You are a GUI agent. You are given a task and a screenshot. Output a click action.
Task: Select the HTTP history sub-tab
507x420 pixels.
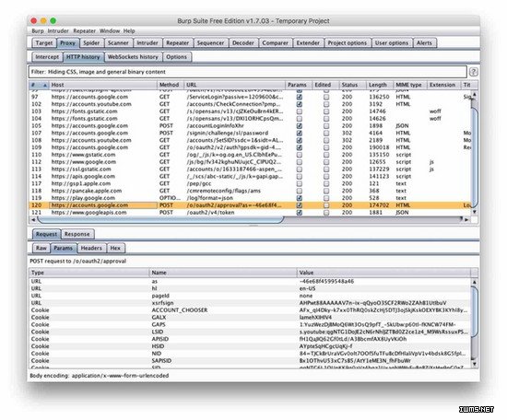[83, 57]
